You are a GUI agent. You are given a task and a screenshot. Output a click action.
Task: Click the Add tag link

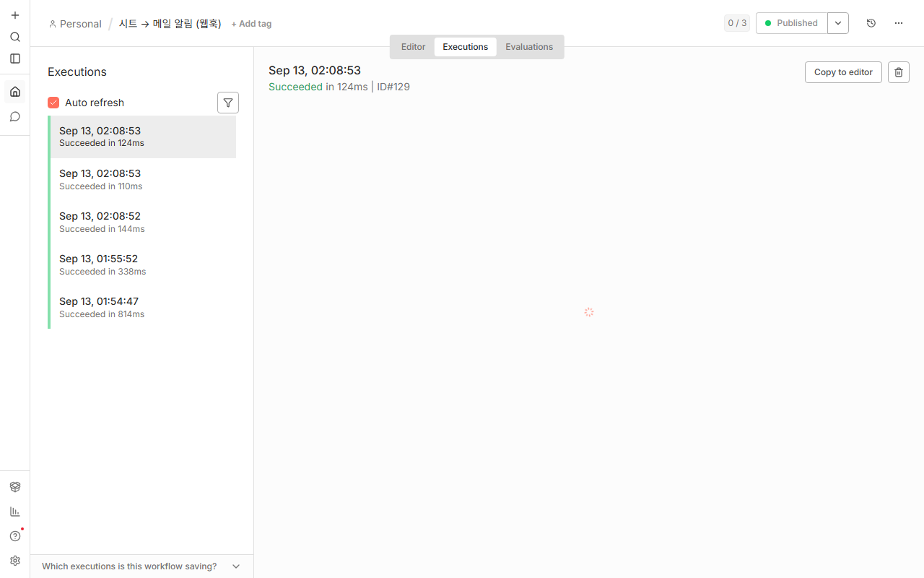tap(251, 24)
